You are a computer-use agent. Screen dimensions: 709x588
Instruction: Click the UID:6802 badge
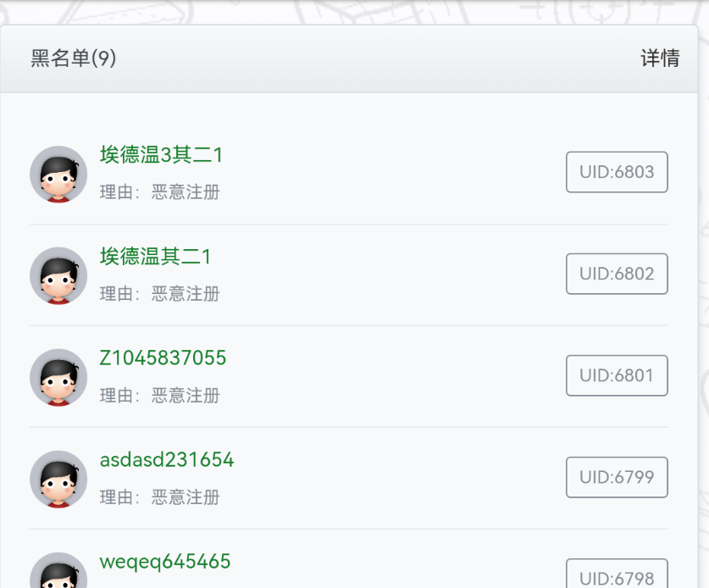[x=617, y=274]
